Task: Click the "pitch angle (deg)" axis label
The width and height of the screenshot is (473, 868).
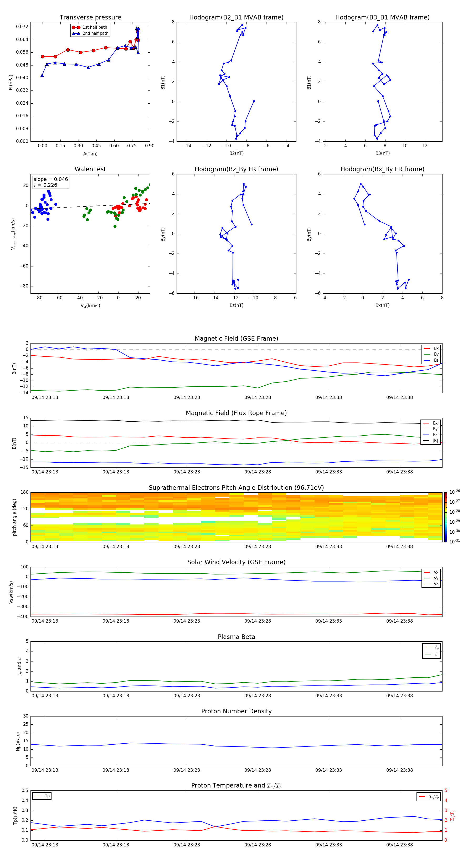Action: click(x=14, y=517)
